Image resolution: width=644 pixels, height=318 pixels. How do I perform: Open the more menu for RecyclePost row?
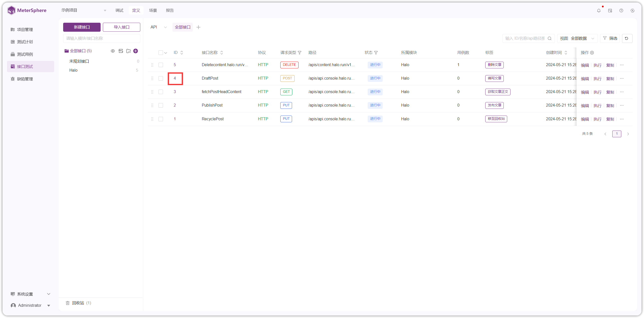tap(622, 119)
